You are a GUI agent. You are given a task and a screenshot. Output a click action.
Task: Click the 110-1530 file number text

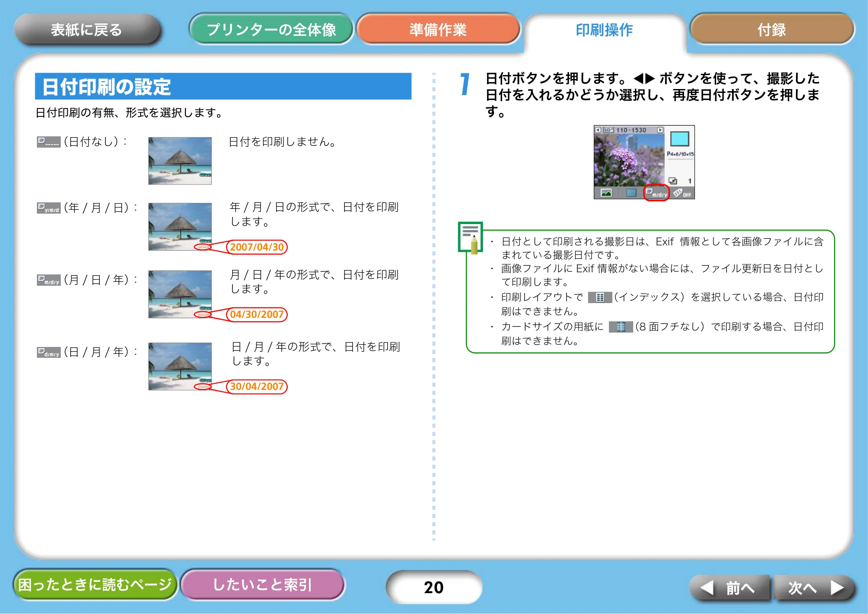(x=631, y=130)
